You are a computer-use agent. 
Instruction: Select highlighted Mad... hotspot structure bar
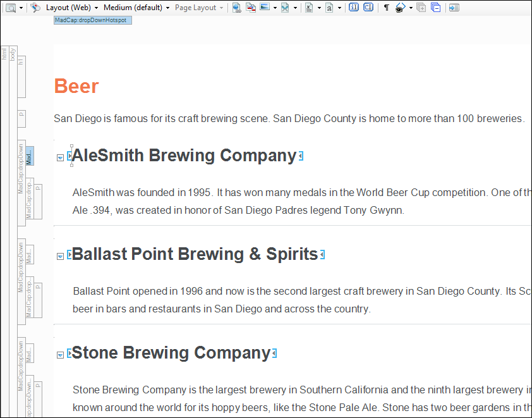30,156
